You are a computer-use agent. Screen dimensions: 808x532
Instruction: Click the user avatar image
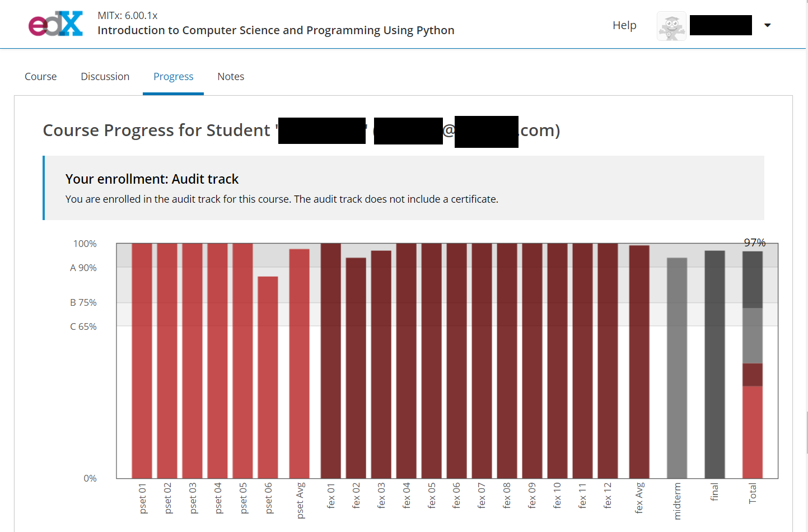tap(671, 26)
